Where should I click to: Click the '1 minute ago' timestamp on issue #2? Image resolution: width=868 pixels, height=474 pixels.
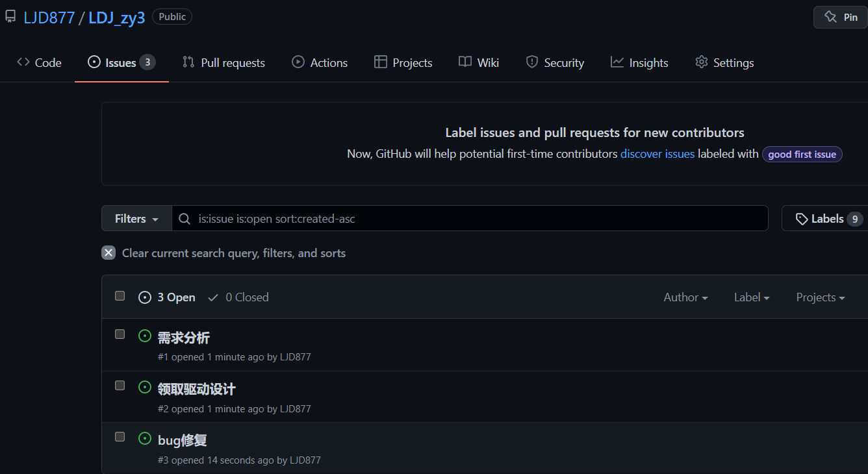click(x=236, y=409)
